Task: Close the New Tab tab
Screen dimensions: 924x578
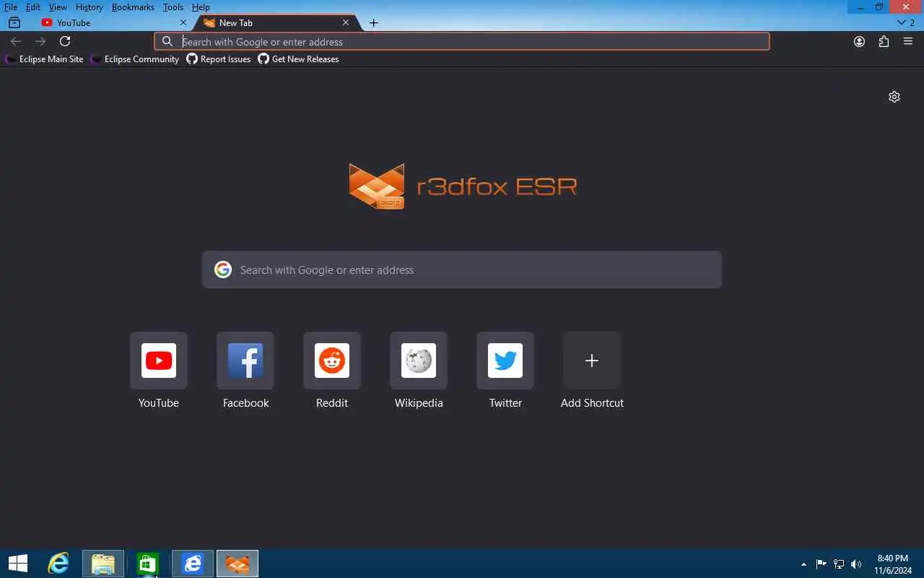Action: (x=345, y=22)
